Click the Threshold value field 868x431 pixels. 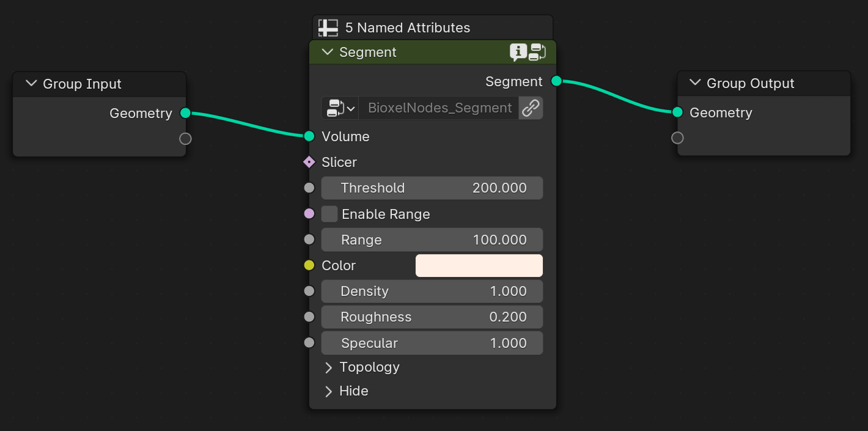[432, 188]
